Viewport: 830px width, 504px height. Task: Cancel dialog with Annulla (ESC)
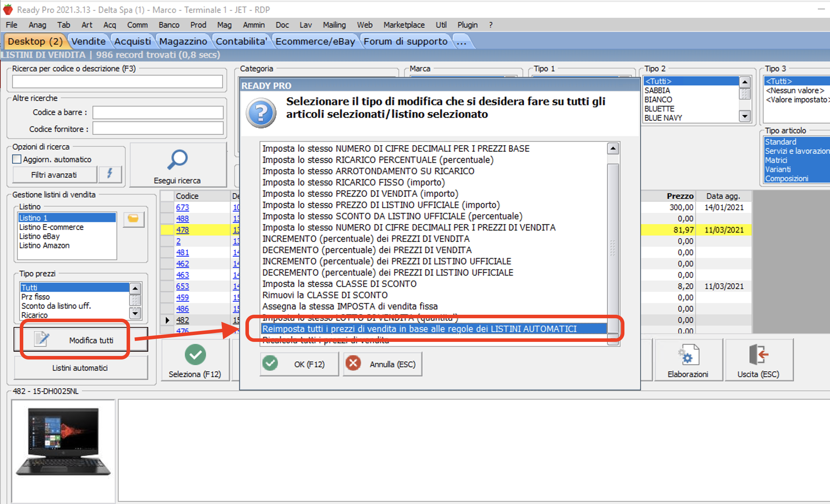pos(382,364)
